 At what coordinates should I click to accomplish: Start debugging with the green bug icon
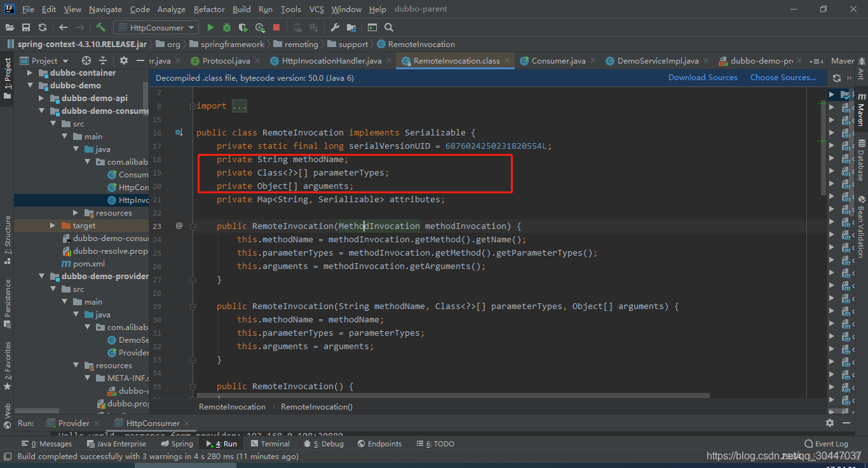(227, 27)
